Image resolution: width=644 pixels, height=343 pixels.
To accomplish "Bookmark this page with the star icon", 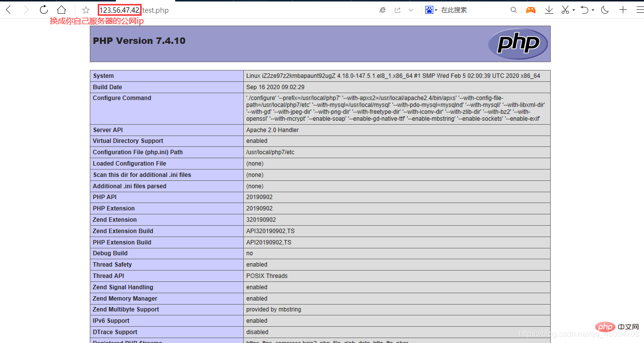I will [x=86, y=10].
